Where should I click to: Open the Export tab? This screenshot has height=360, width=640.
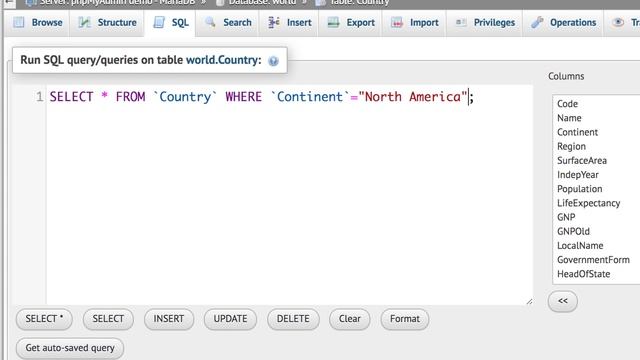point(350,23)
